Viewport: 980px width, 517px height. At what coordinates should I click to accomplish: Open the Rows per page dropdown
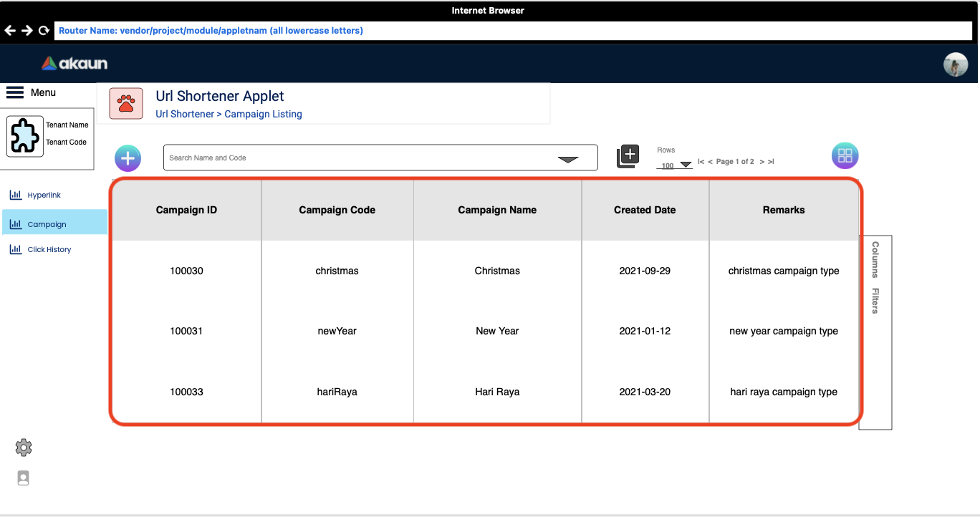[x=685, y=165]
